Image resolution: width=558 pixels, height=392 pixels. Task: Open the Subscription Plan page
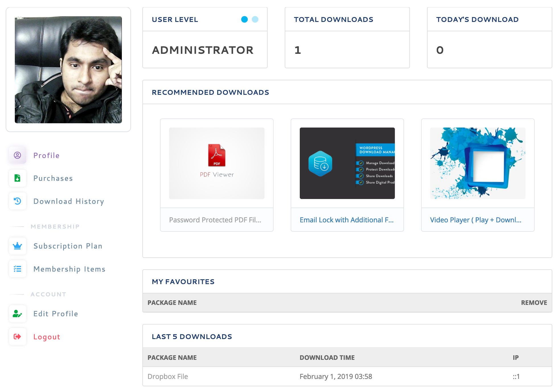click(68, 246)
